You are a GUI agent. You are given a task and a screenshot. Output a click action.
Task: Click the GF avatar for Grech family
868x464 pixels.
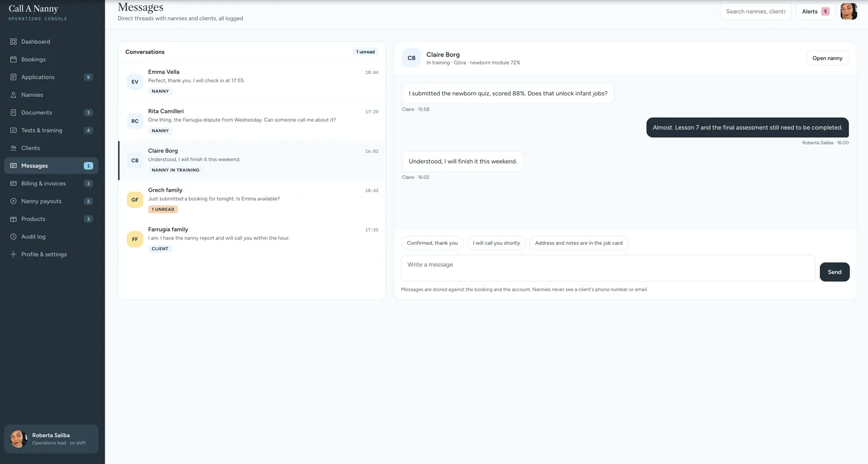pos(135,200)
